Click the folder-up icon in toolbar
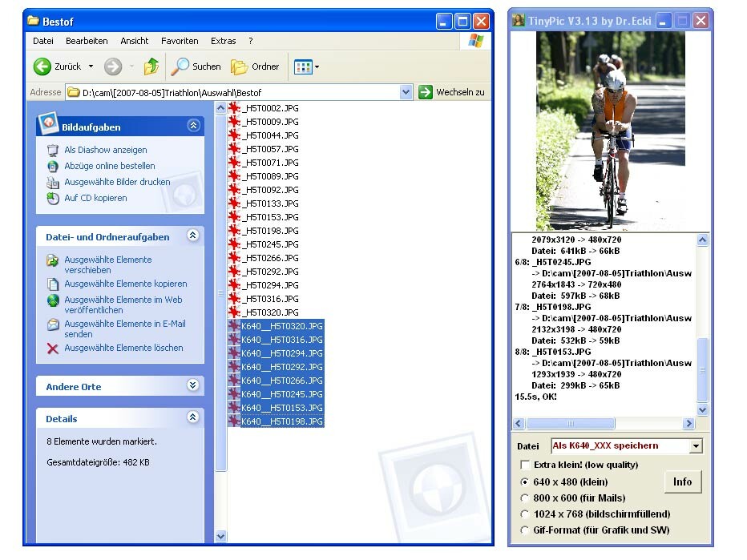The height and width of the screenshot is (560, 747). point(151,66)
